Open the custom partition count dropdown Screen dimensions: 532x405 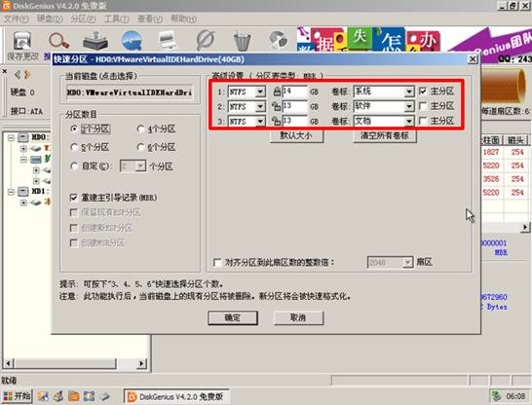140,166
